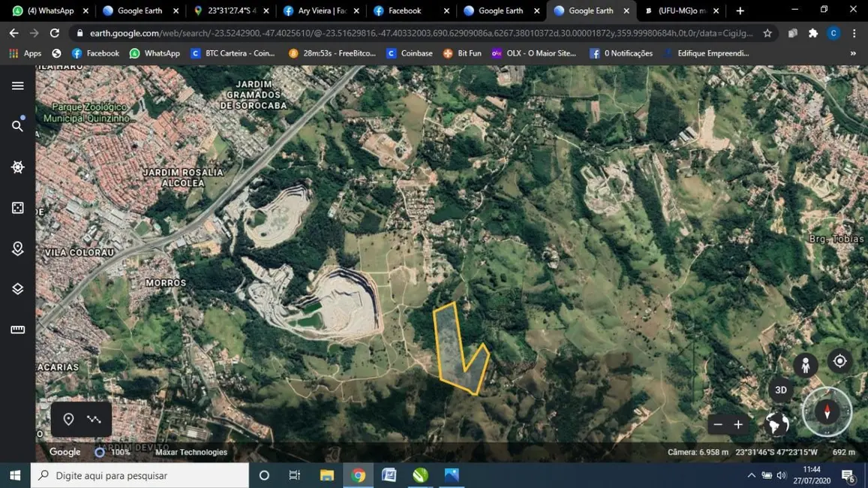
Task: Open the Voyager ship-wheel icon in sidebar
Action: 17,167
